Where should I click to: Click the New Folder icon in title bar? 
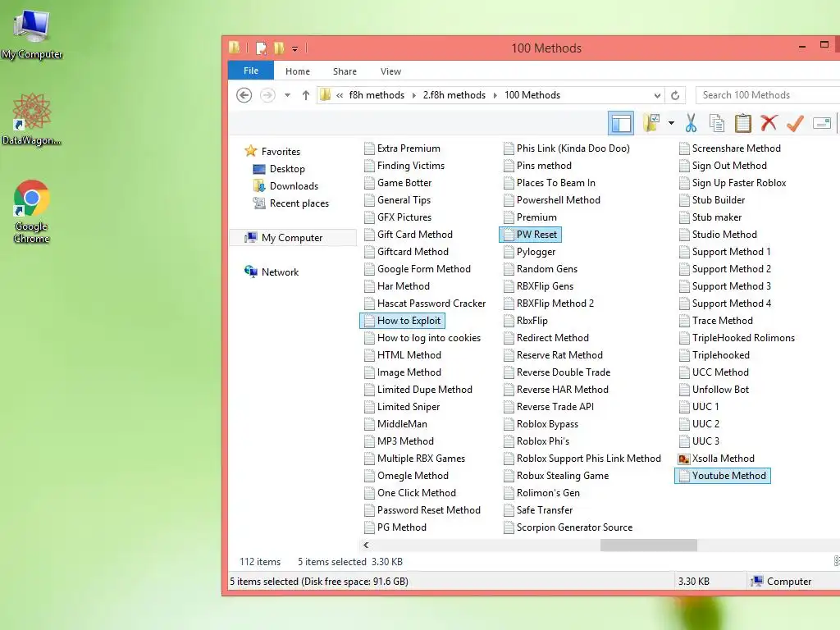279,48
